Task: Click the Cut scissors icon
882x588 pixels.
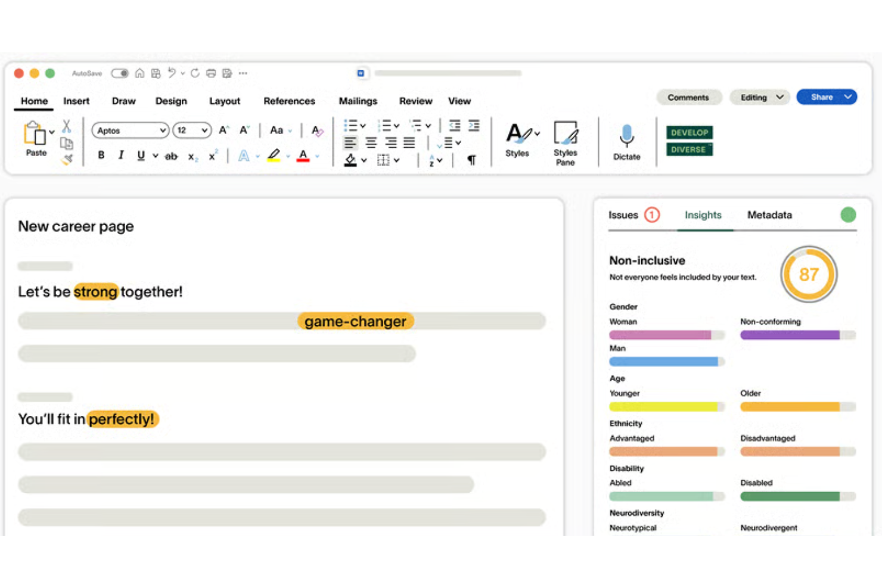Action: (67, 126)
